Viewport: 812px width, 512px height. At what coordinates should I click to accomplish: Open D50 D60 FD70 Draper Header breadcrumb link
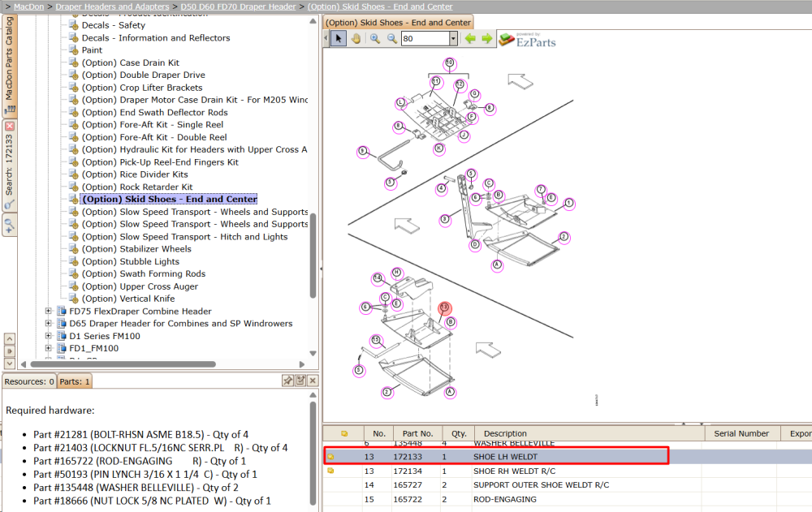click(238, 6)
